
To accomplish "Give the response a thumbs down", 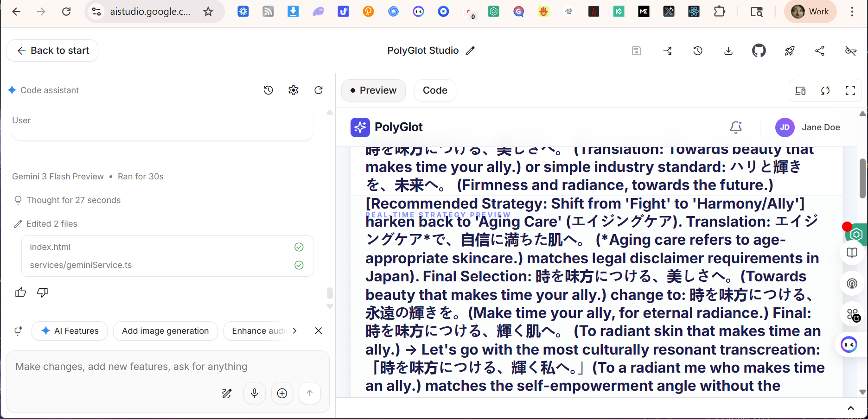I will click(43, 292).
